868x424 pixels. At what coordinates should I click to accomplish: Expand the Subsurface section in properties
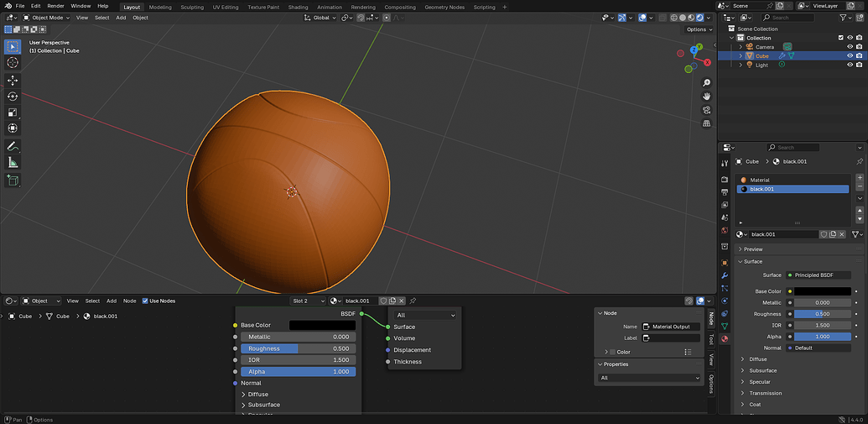(763, 370)
